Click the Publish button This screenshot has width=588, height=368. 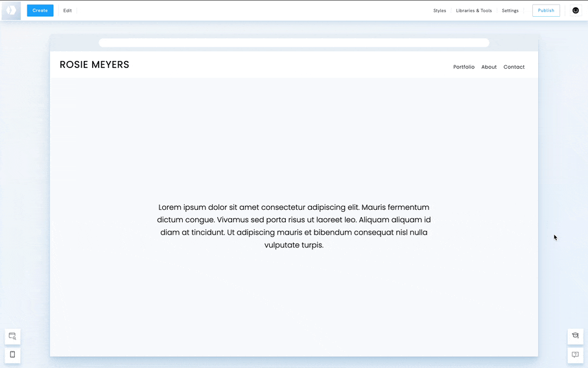(546, 10)
